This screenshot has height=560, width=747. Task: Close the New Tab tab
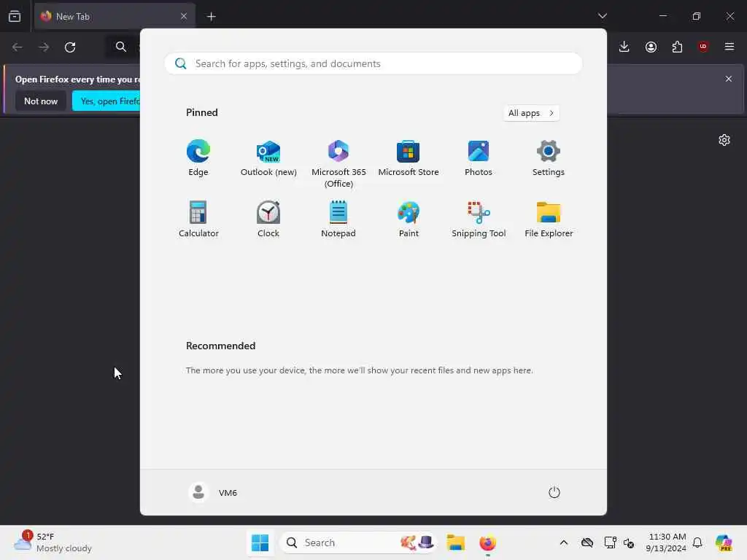tap(184, 16)
